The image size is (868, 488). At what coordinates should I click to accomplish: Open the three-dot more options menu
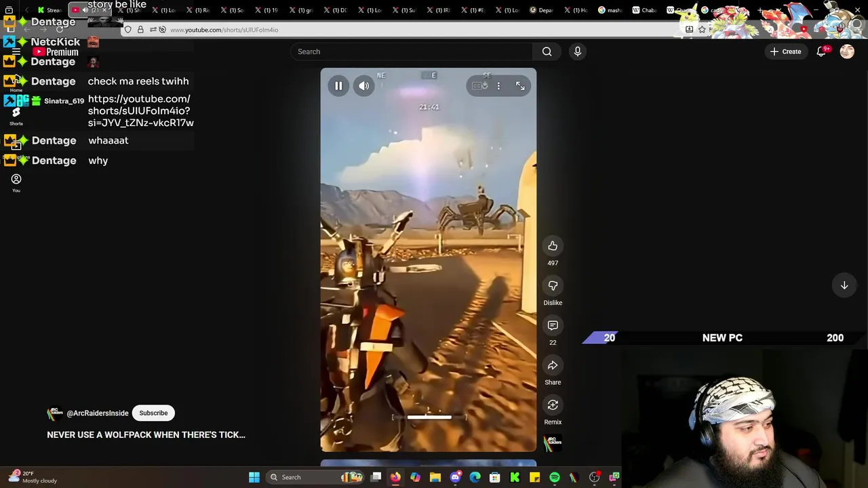coord(498,86)
